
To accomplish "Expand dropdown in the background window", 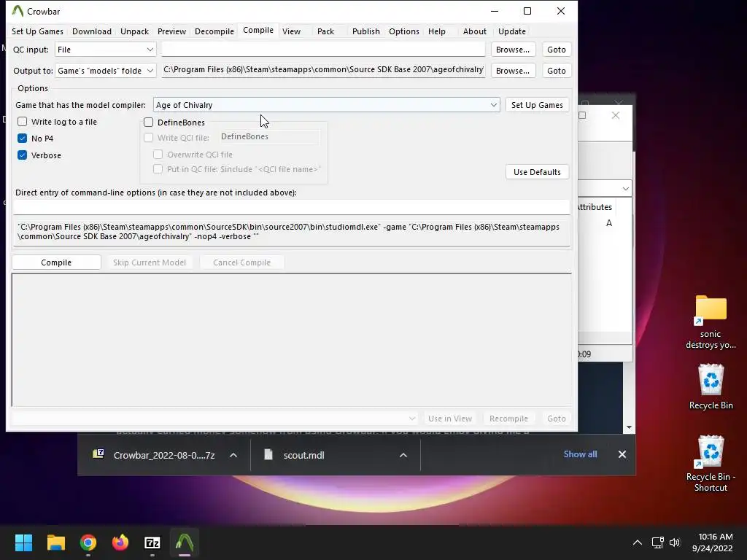I will [x=625, y=189].
